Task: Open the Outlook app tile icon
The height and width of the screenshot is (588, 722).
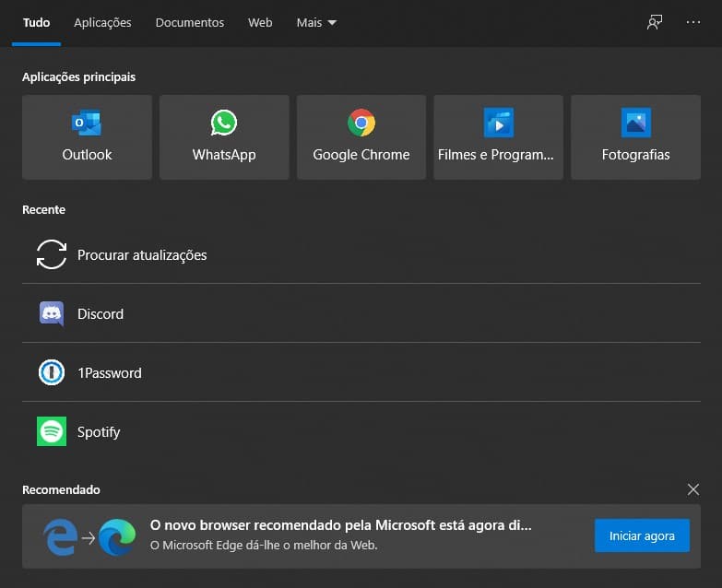Action: 87,123
